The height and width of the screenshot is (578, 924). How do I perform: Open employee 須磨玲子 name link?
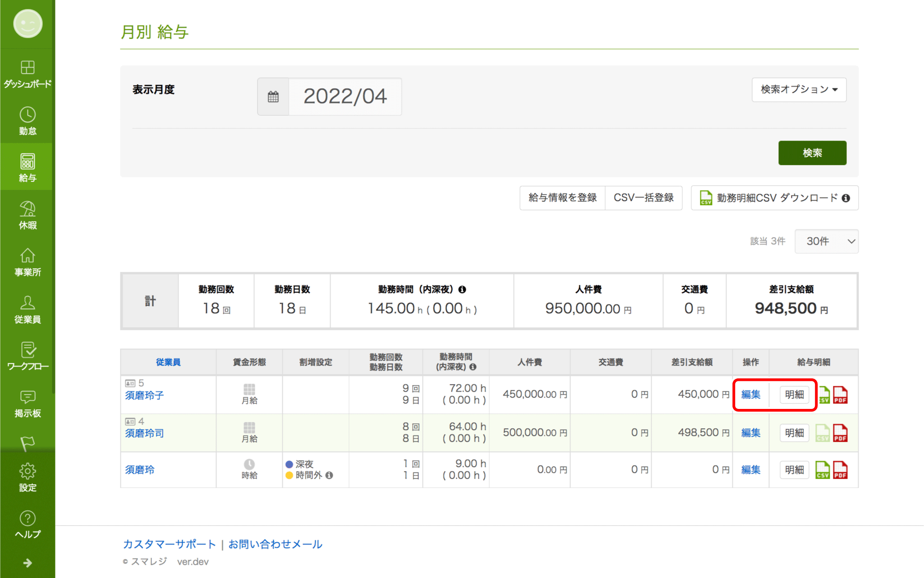(x=144, y=395)
